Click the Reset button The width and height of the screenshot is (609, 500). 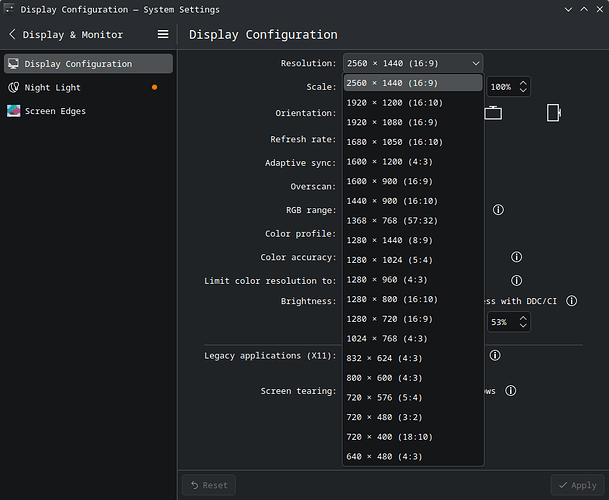coord(208,485)
